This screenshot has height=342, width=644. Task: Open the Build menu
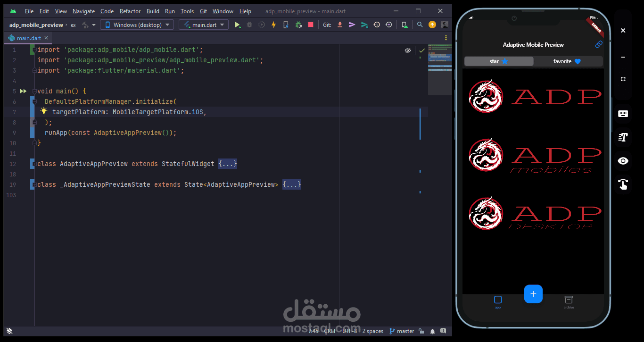pyautogui.click(x=153, y=11)
